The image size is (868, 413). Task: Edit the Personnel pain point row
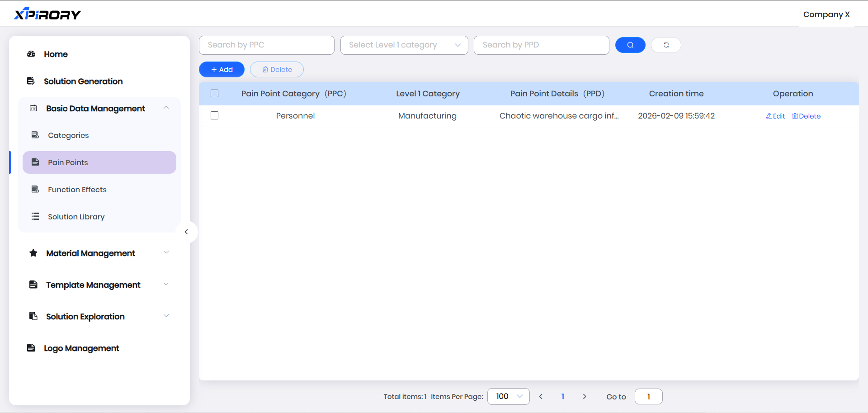pos(775,116)
